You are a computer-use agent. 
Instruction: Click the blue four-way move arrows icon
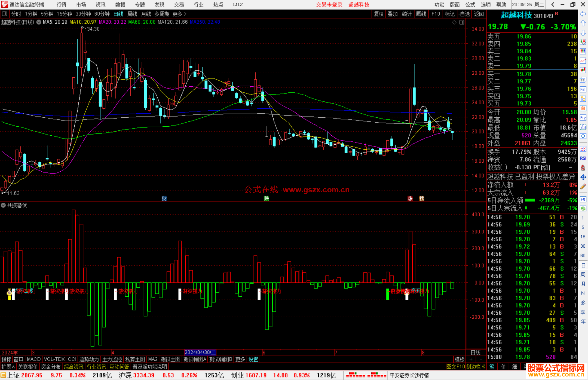tap(583, 177)
